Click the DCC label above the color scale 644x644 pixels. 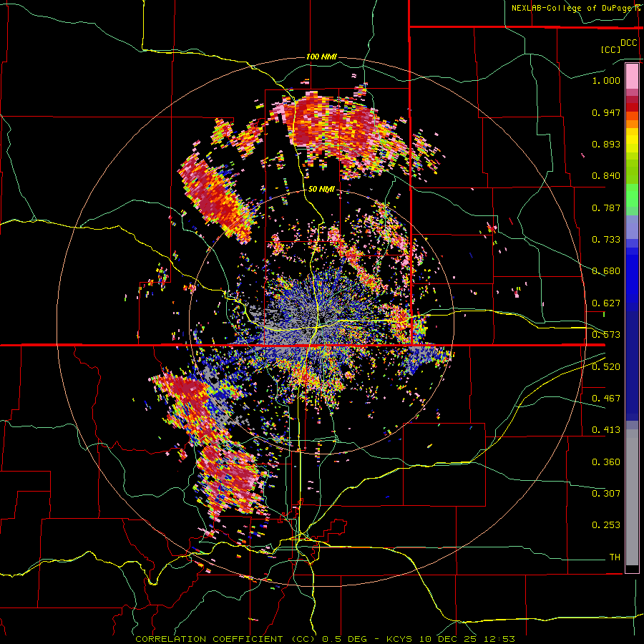tap(628, 43)
